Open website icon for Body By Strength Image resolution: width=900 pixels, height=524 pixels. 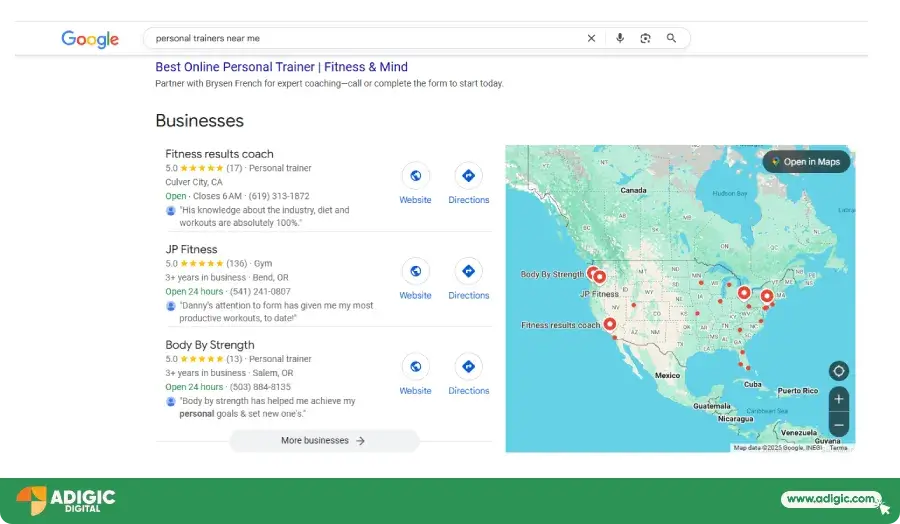416,366
